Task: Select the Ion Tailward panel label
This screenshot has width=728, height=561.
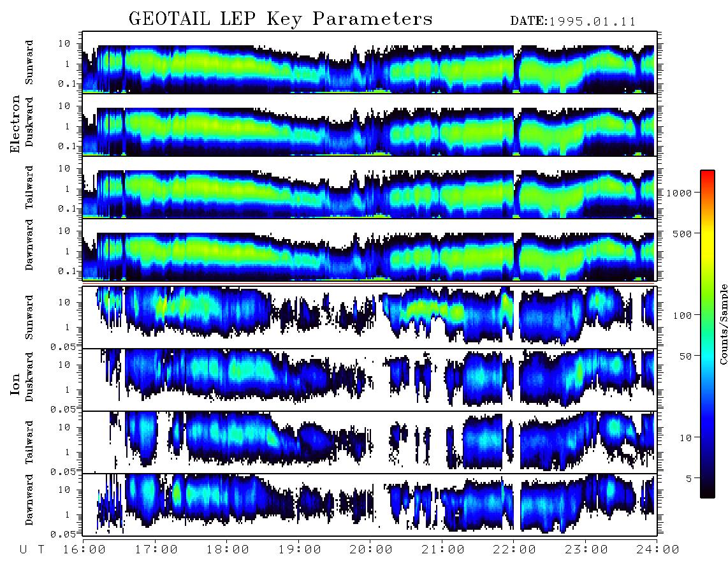Action: 29,442
